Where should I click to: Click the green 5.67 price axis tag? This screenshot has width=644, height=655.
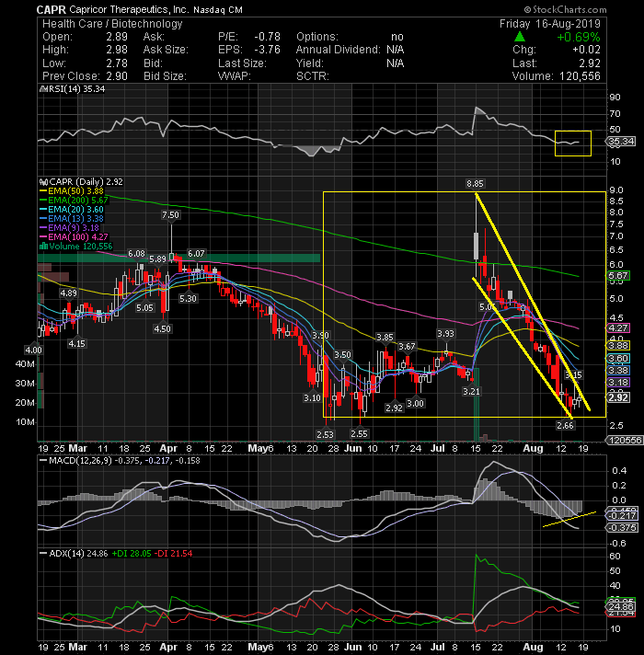(618, 276)
